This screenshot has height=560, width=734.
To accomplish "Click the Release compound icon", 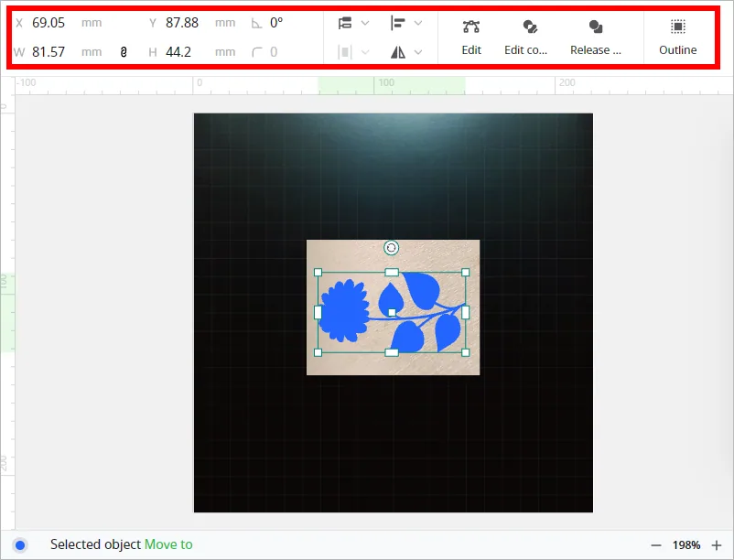I will coord(596,27).
